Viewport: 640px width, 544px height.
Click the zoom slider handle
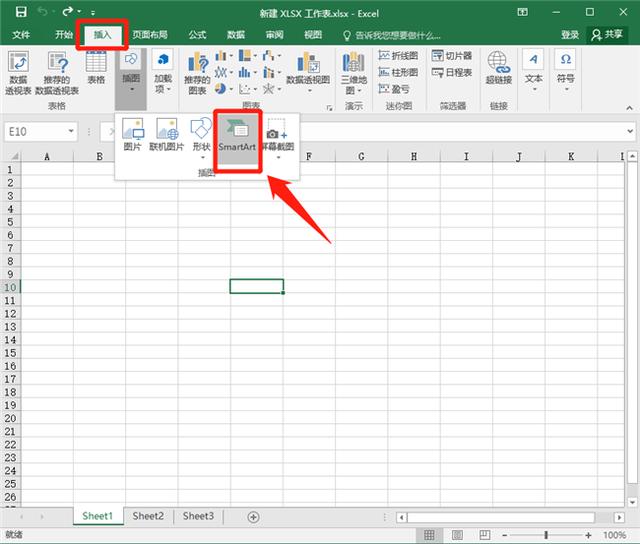click(x=546, y=535)
